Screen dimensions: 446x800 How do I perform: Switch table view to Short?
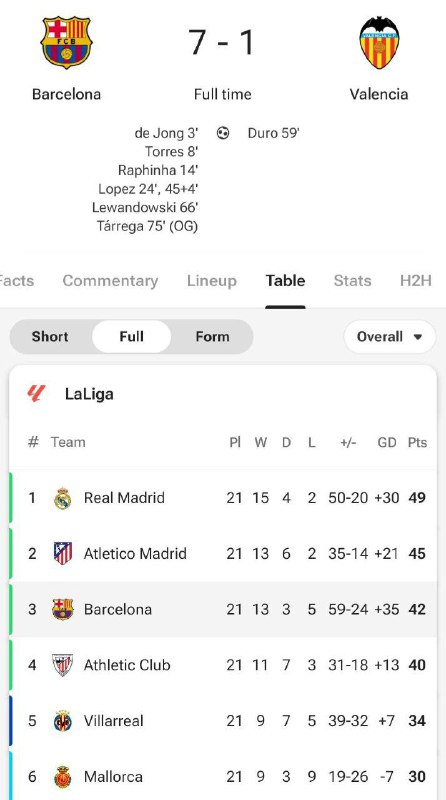[x=50, y=337]
